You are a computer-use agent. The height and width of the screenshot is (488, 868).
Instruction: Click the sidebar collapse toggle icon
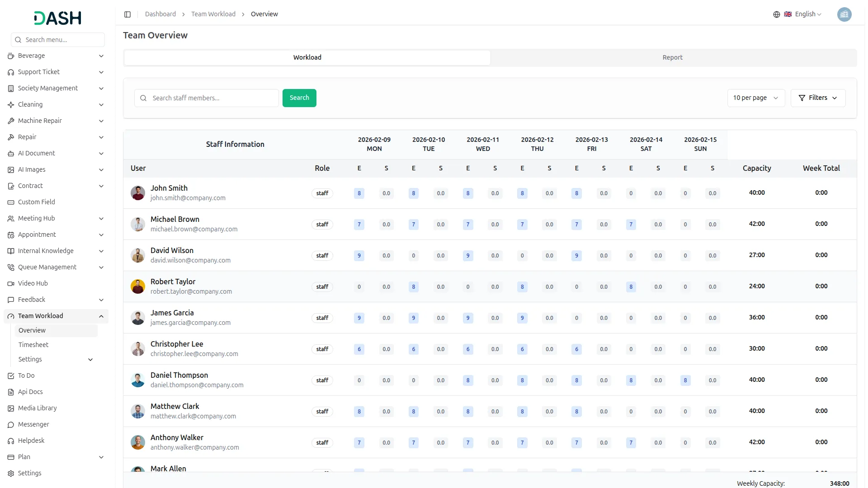point(127,14)
